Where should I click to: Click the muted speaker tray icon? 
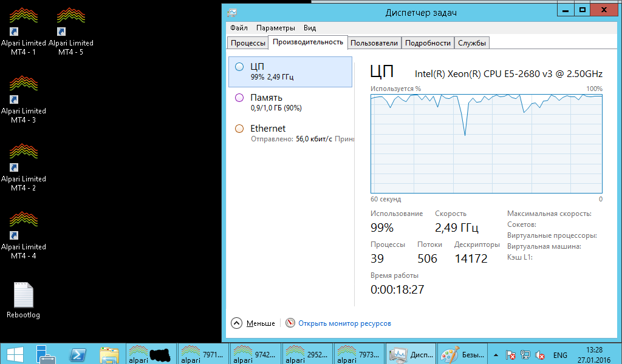539,355
